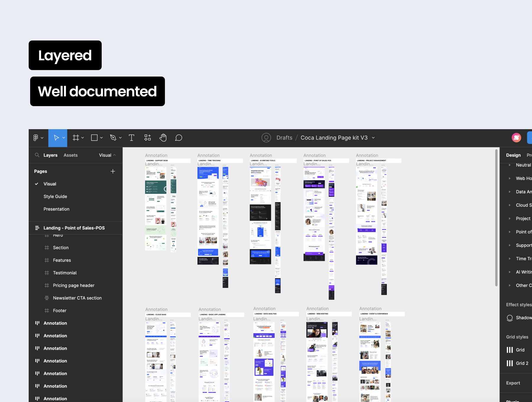Open the file name dropdown chevron

point(373,138)
